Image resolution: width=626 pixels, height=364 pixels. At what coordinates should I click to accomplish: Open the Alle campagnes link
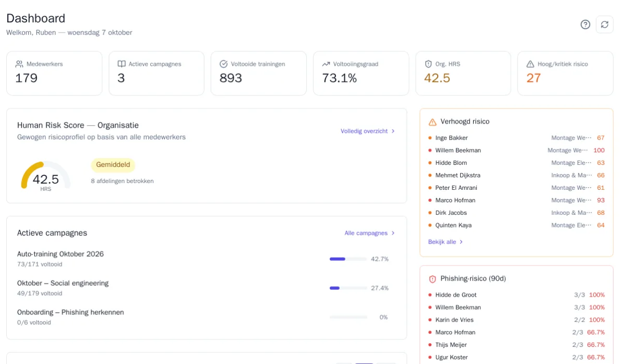[370, 233]
